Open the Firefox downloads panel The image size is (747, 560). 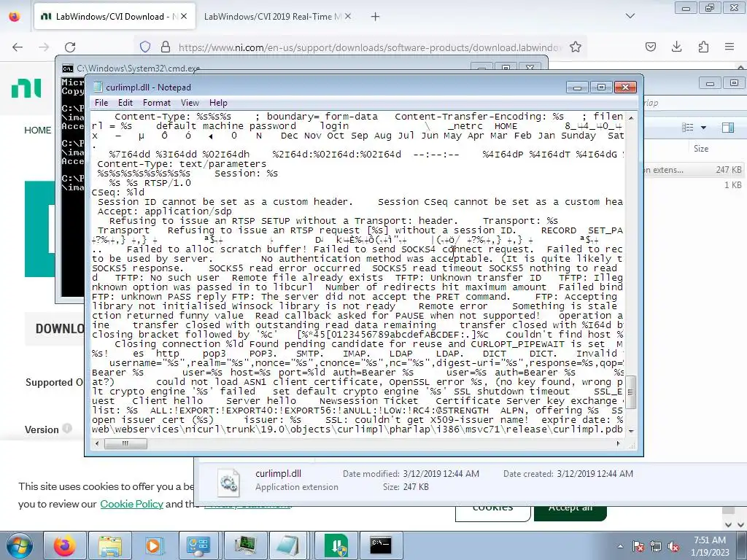pyautogui.click(x=676, y=47)
